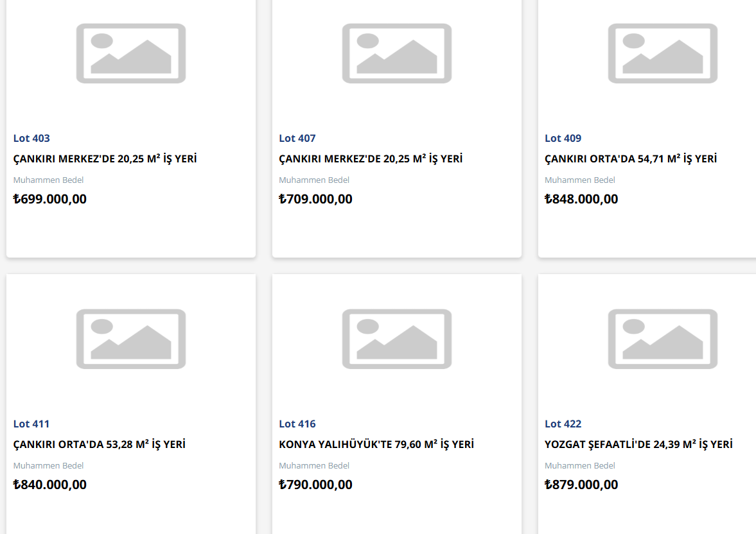This screenshot has height=534, width=756.
Task: Open the Lot 407 placeholder image
Action: coord(397,53)
